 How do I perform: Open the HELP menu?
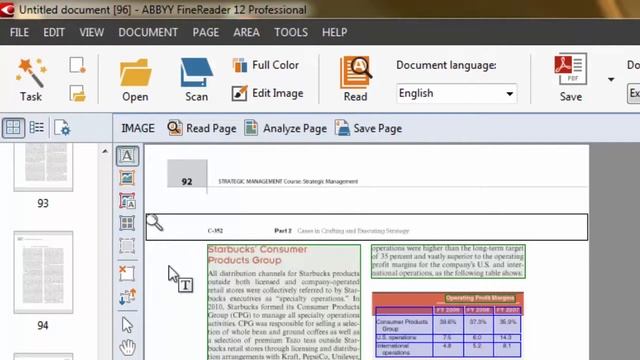pos(334,32)
